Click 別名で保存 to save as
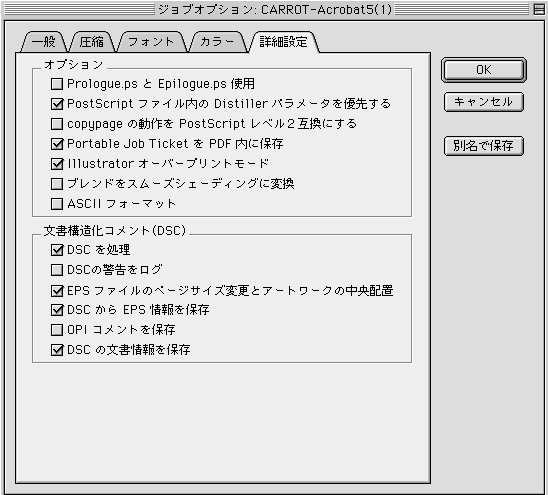 [484, 146]
